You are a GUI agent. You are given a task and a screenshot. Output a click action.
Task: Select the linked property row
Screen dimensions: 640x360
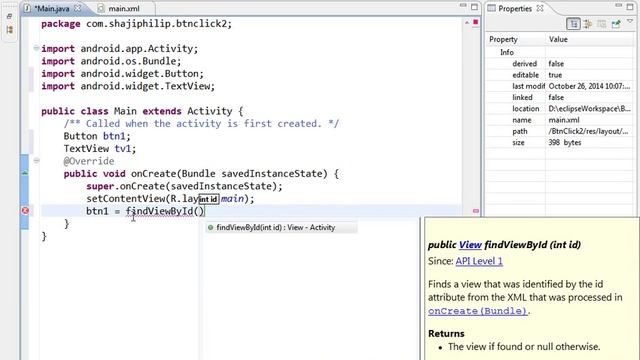[x=559, y=98]
